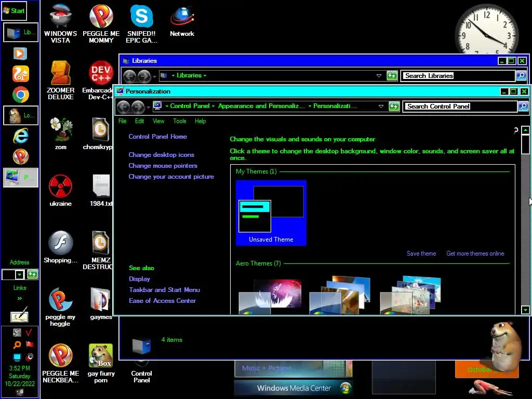This screenshot has height=399, width=532.
Task: Expand the Libraries breadcrumb trailing arrow
Action: [x=205, y=76]
